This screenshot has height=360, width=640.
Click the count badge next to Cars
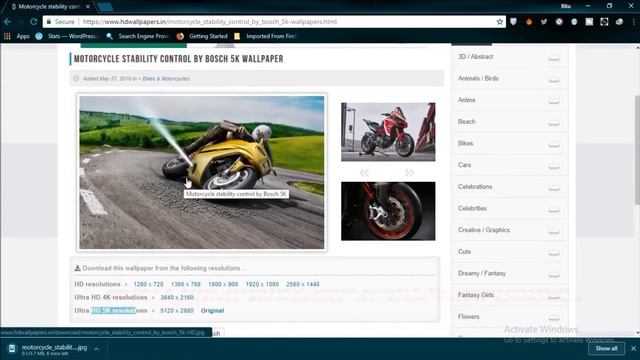(554, 167)
